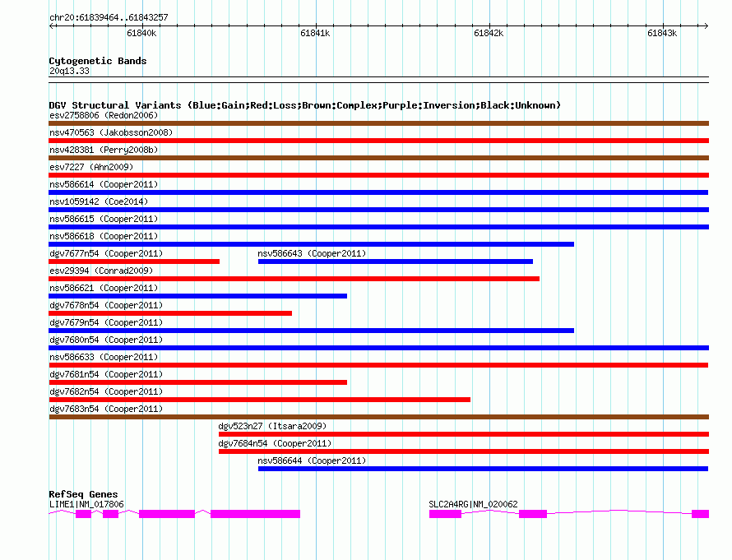
Task: Click dgv7682n54 (Cooper2011) label
Action: pyautogui.click(x=106, y=391)
